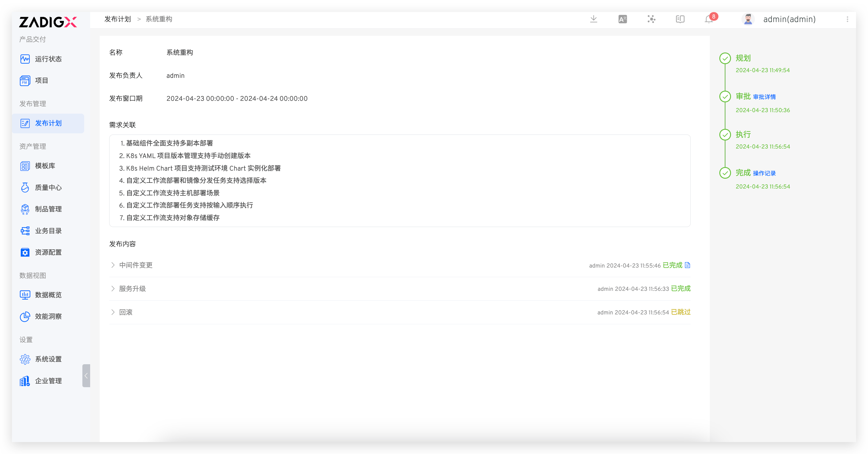Go to 运行状态 in the sidebar

[48, 59]
